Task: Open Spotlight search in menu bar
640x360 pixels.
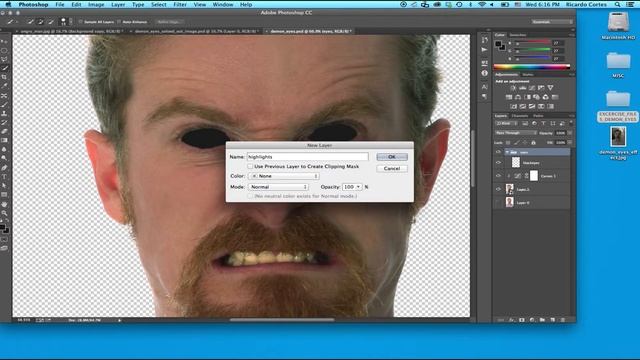Action: pyautogui.click(x=618, y=4)
